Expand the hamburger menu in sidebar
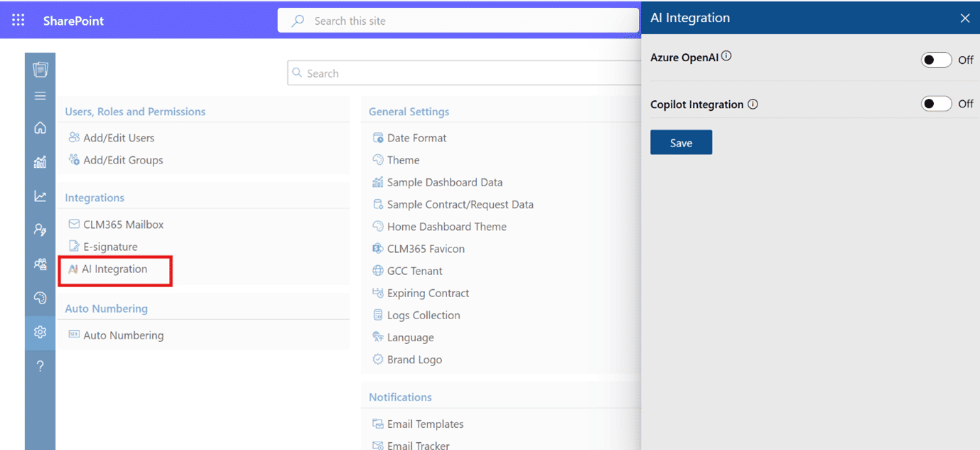Image resolution: width=980 pixels, height=450 pixels. (40, 96)
